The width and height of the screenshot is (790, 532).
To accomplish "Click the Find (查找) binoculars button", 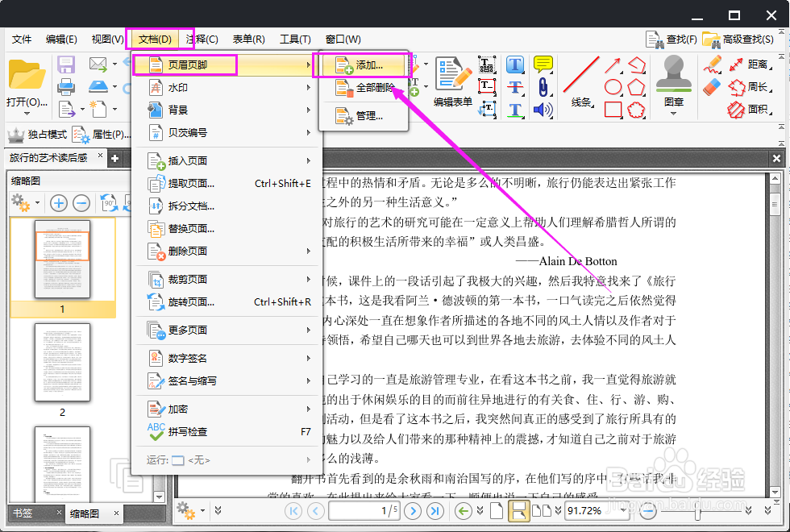I will [671, 39].
